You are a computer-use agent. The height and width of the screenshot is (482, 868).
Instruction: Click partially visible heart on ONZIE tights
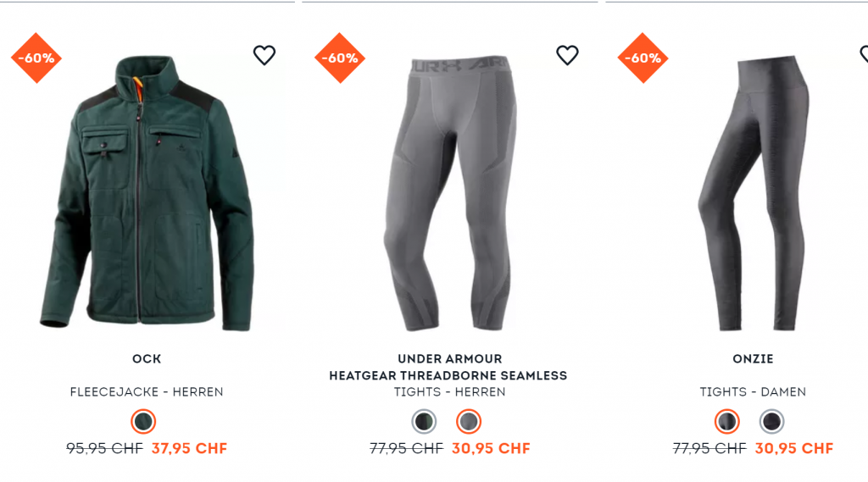[x=864, y=54]
